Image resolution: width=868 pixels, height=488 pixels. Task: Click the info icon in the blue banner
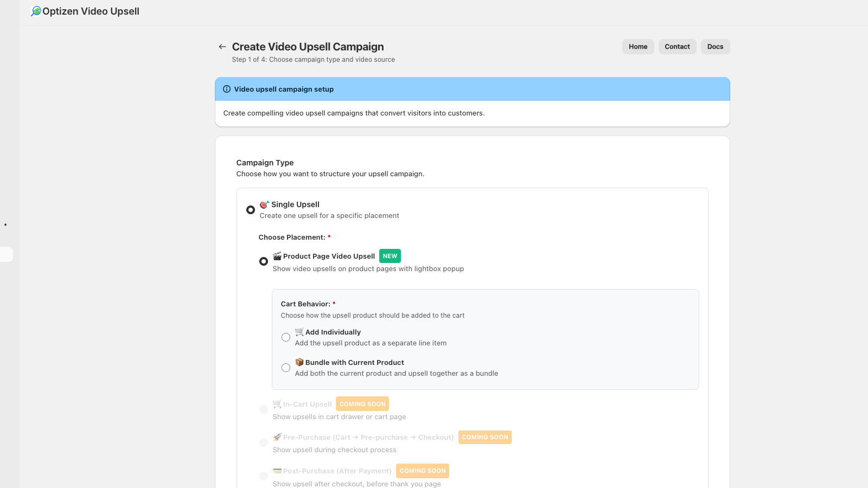[226, 89]
